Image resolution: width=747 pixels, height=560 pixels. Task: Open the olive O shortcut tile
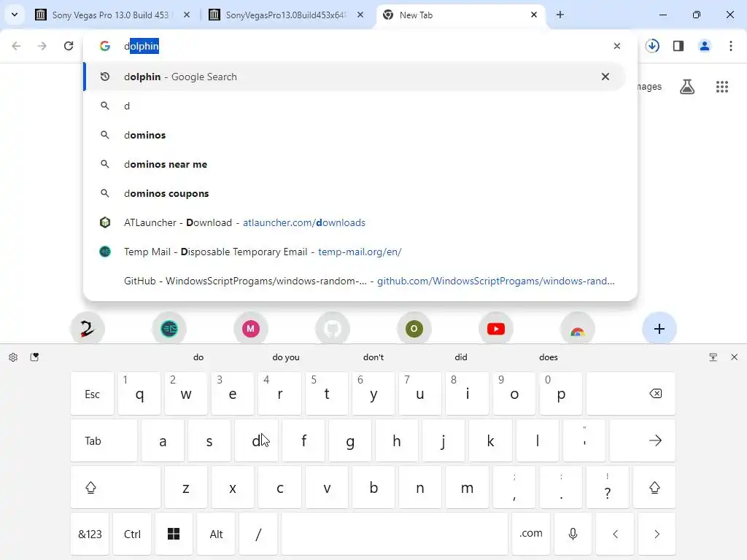pos(414,329)
